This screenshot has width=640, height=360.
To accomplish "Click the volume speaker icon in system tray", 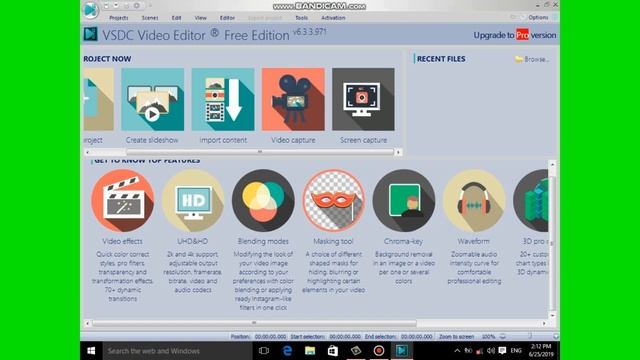I will click(x=491, y=351).
